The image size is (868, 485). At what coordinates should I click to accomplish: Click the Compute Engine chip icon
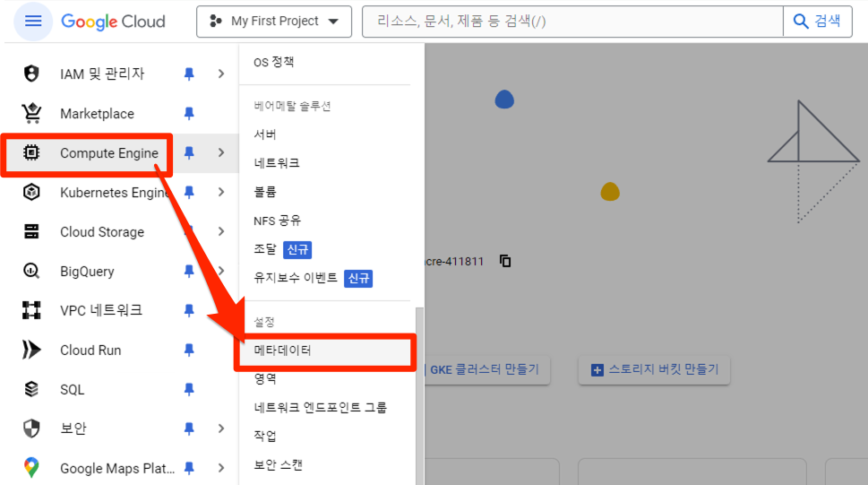coord(31,152)
